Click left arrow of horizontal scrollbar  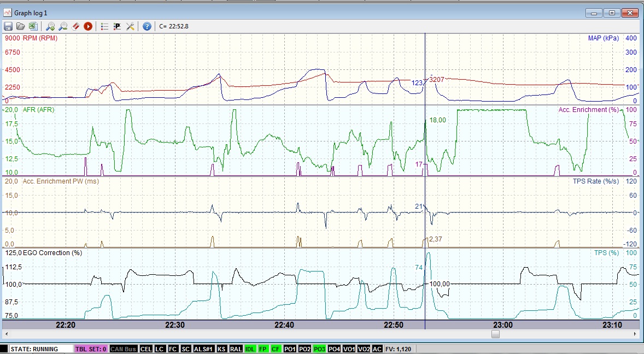click(x=6, y=334)
